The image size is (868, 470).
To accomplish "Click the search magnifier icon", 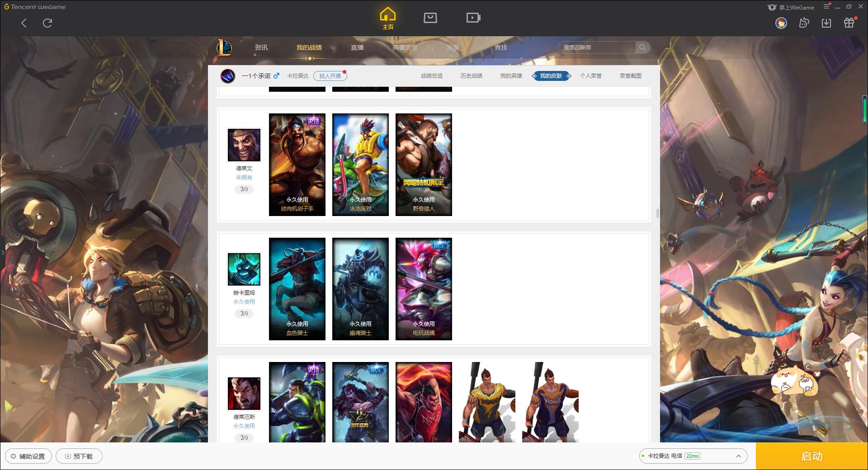I will pos(642,47).
